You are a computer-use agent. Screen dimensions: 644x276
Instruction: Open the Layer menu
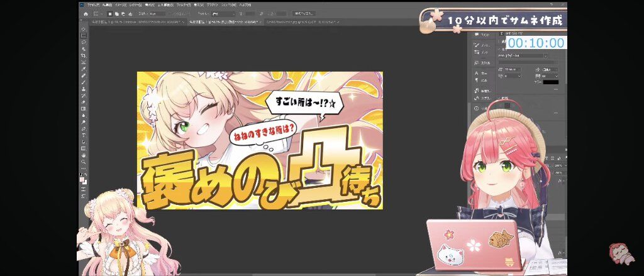pos(135,5)
